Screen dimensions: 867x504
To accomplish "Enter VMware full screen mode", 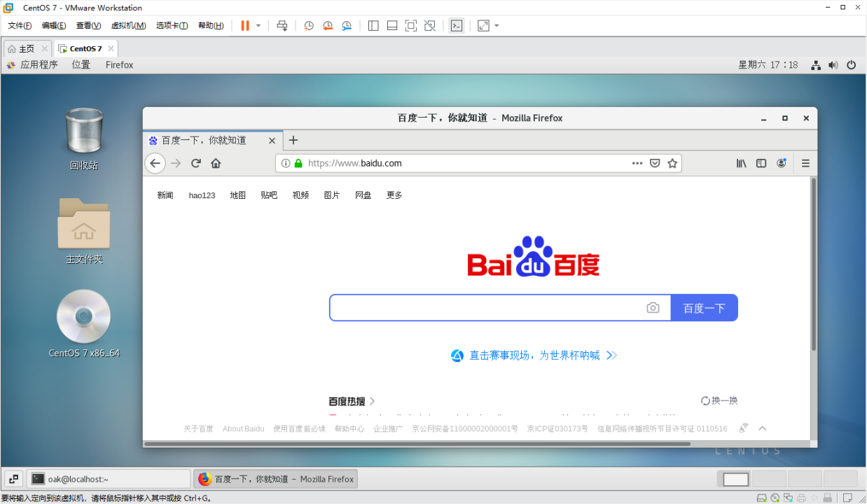I will 411,25.
